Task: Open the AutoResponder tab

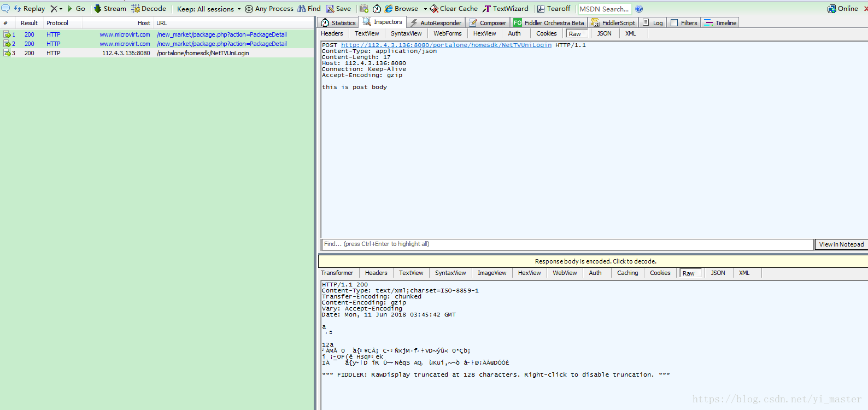Action: [x=436, y=22]
